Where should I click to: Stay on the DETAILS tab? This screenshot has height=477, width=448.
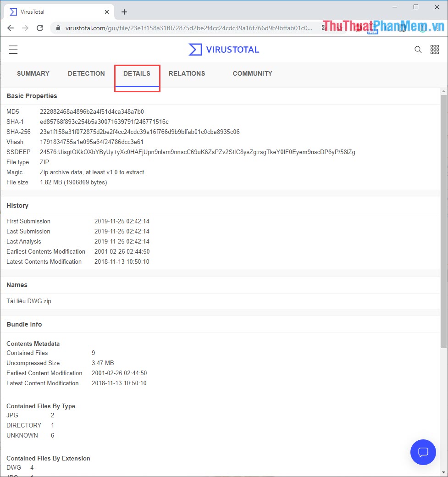tap(137, 73)
